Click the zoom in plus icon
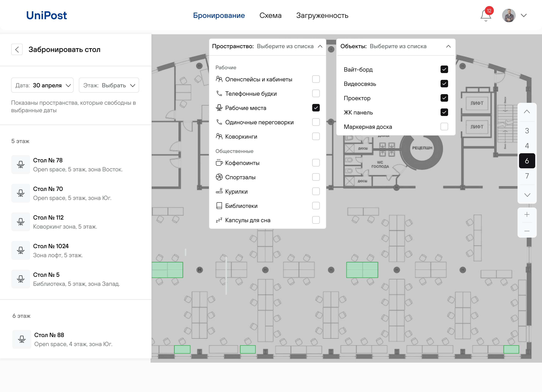This screenshot has height=392, width=542. tap(527, 215)
